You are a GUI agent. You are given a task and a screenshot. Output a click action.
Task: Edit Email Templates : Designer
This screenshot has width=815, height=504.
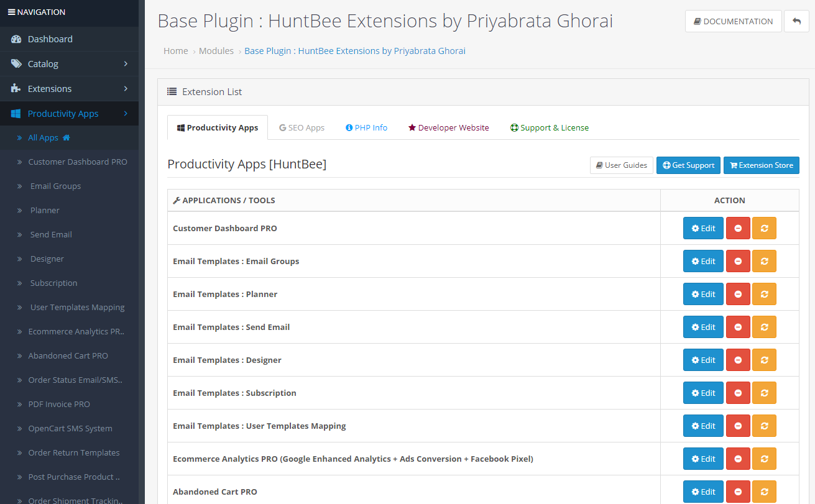tap(703, 360)
